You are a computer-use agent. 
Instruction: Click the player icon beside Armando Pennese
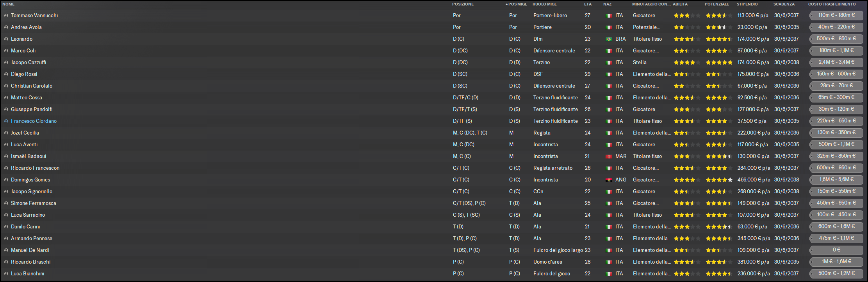click(x=6, y=239)
